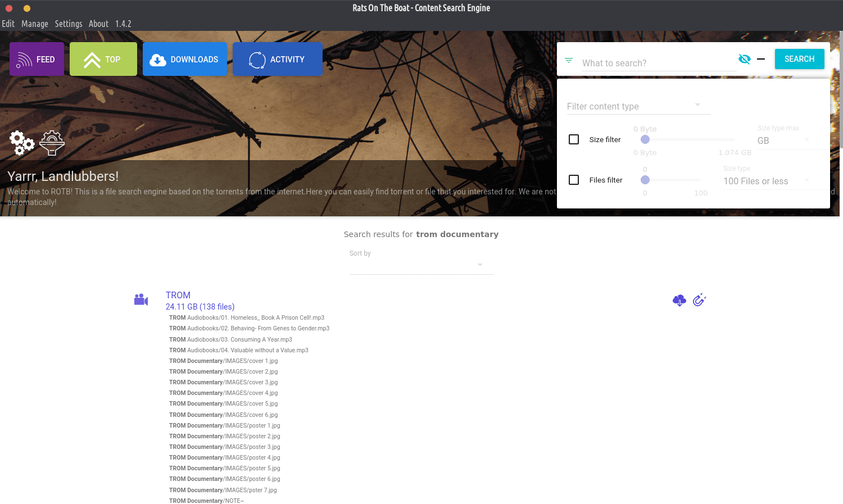
Task: Collapse search options with the minus icon
Action: [761, 59]
